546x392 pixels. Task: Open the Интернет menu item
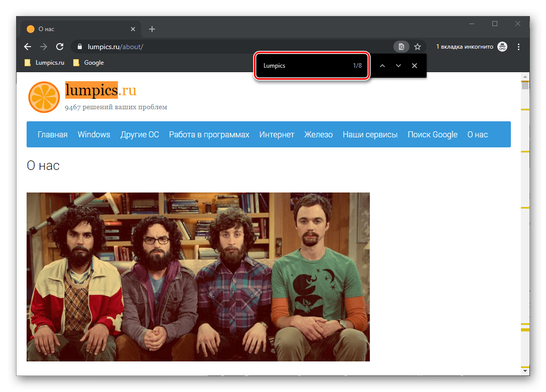[x=277, y=135]
